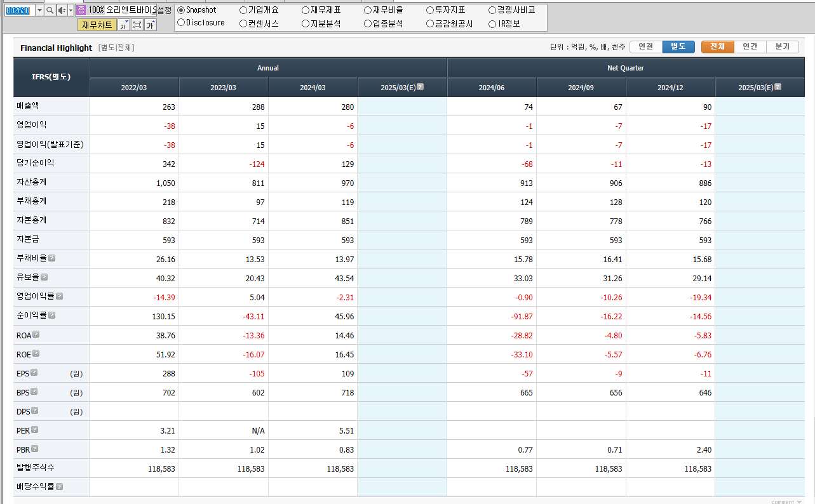Click the help icon beside 부채비율
Image resolution: width=815 pixels, height=504 pixels.
[x=52, y=258]
